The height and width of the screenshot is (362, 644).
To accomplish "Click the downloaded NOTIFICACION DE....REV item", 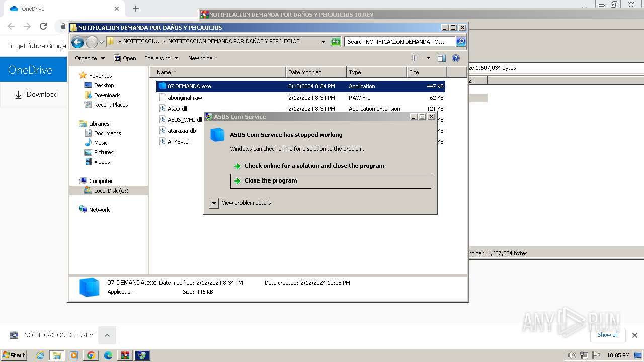I will click(51, 335).
